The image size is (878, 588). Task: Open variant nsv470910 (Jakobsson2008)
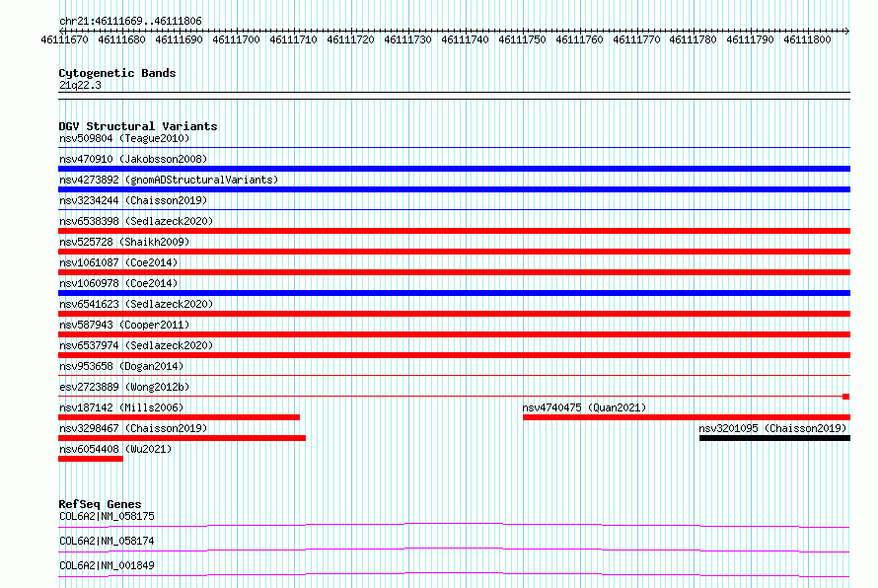[x=133, y=159]
